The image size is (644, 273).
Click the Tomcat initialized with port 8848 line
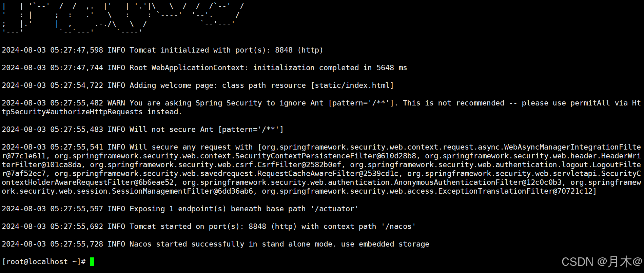point(162,50)
